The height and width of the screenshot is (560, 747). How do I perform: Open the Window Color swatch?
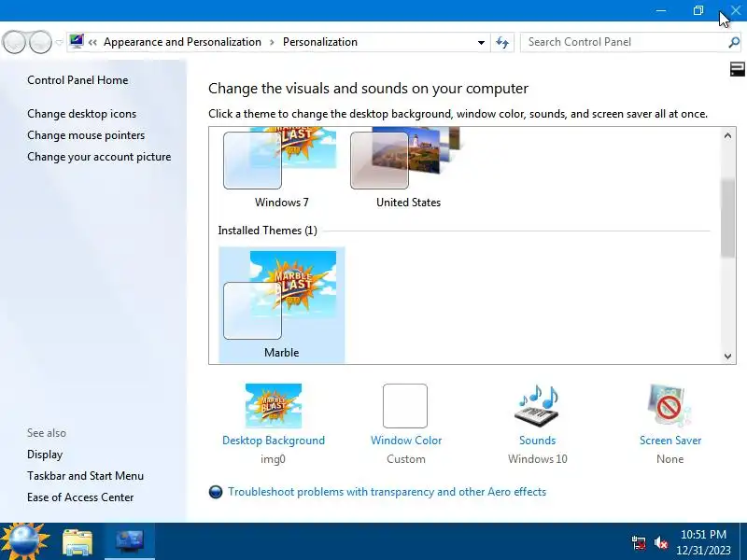click(405, 406)
